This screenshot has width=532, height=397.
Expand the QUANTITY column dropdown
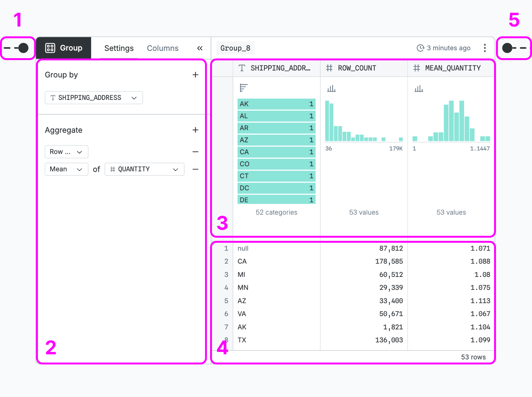[144, 169]
